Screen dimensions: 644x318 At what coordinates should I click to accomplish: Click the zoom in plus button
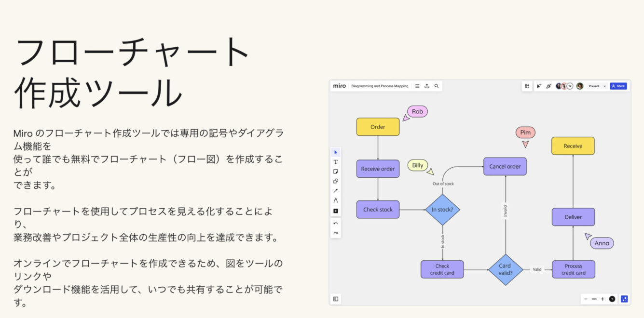pyautogui.click(x=603, y=299)
